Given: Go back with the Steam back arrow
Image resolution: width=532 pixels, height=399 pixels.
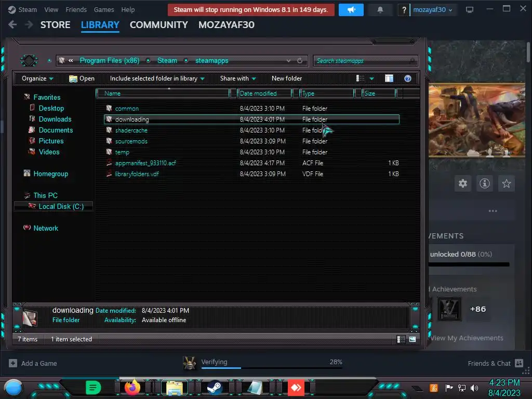Looking at the screenshot, I should coord(12,24).
